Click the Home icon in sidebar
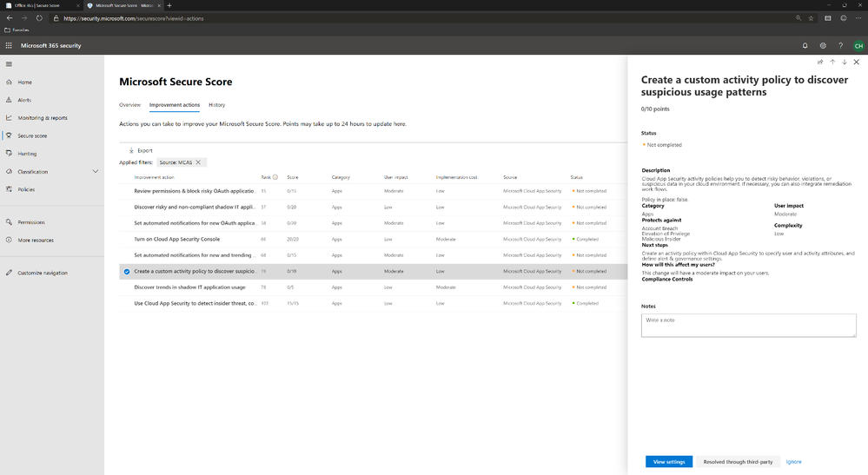 9,82
